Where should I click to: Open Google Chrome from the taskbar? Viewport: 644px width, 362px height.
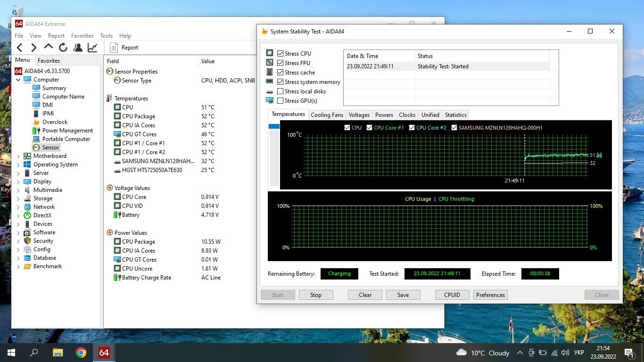81,353
